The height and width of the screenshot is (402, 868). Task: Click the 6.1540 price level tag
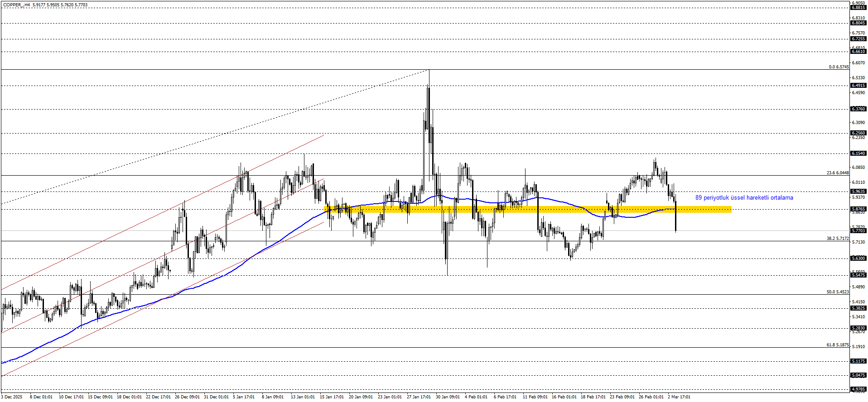point(858,153)
